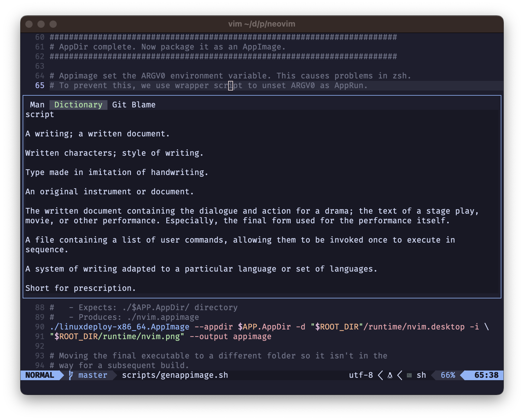Screen dimensions: 524x420
Task: Click --output appimage on line 91
Action: (x=231, y=336)
